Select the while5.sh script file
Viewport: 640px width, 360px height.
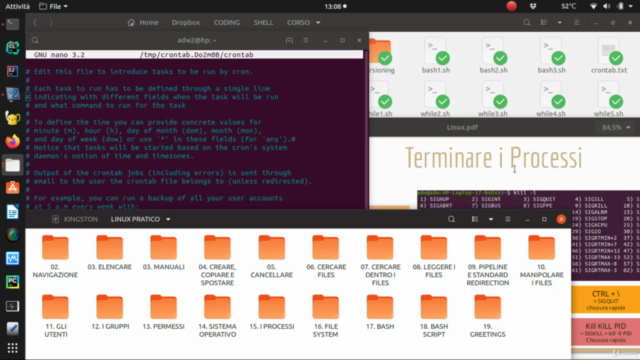pos(609,99)
